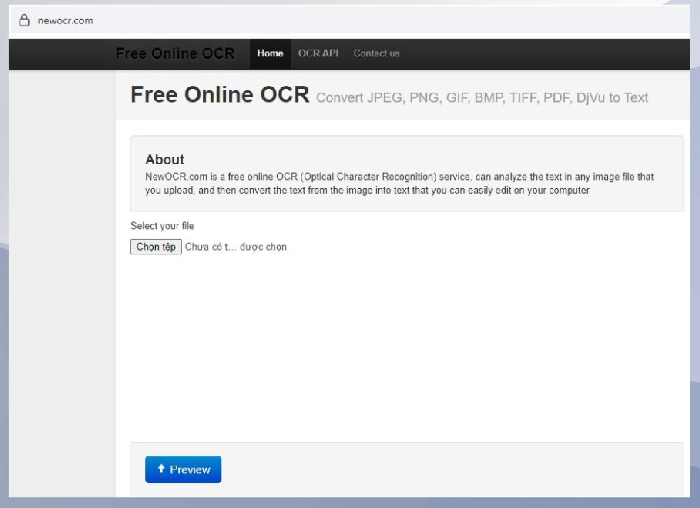Click the NewOCR.com description paragraph
This screenshot has height=508, width=700.
(x=400, y=183)
